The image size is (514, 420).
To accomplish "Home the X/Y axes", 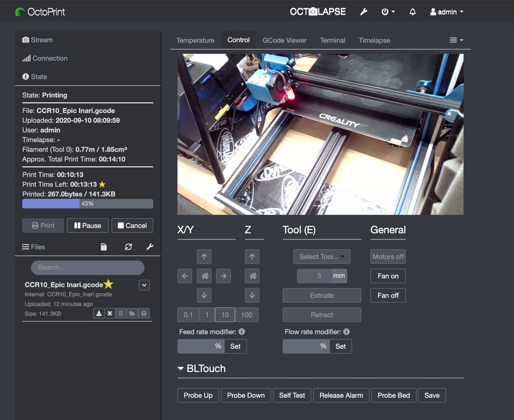I will 204,276.
